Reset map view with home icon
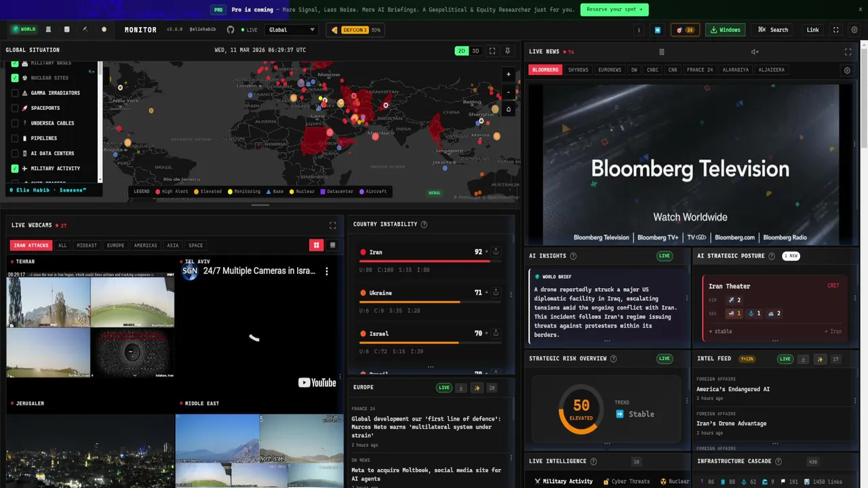868x488 pixels. point(509,109)
